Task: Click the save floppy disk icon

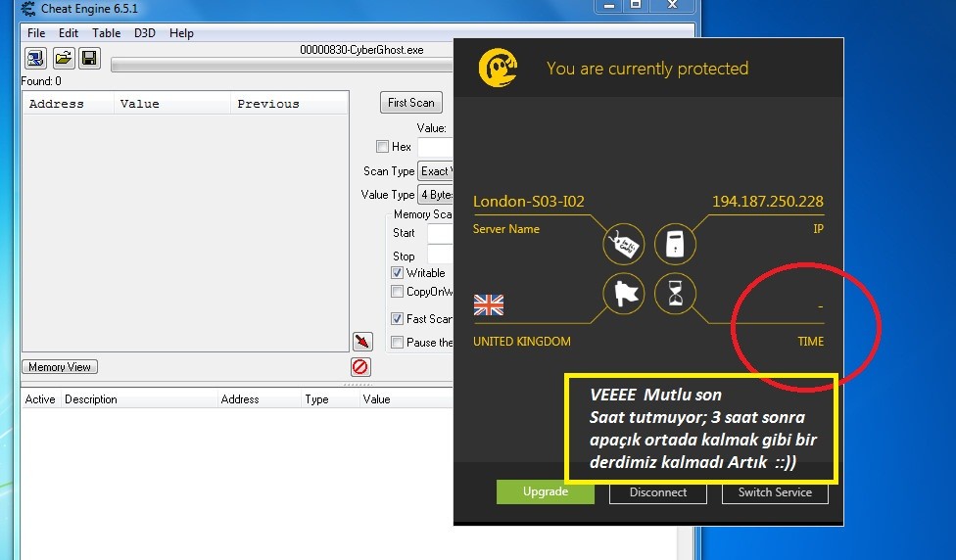Action: (89, 59)
